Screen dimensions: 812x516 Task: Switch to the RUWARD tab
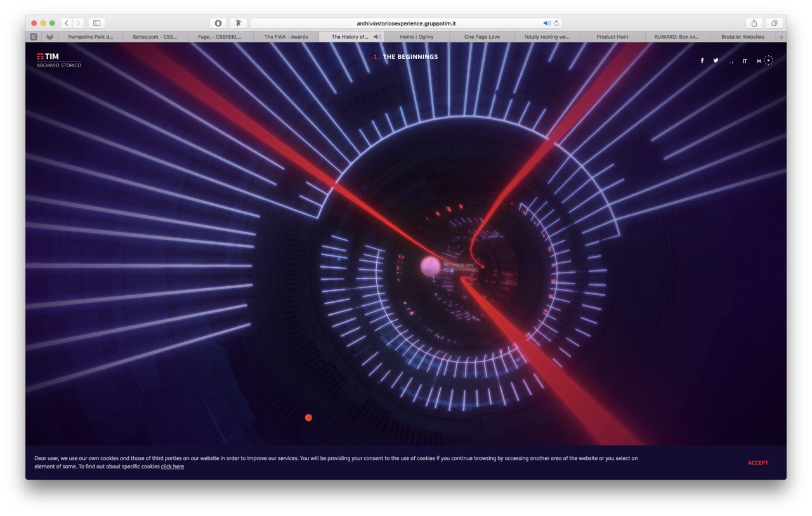coord(678,37)
